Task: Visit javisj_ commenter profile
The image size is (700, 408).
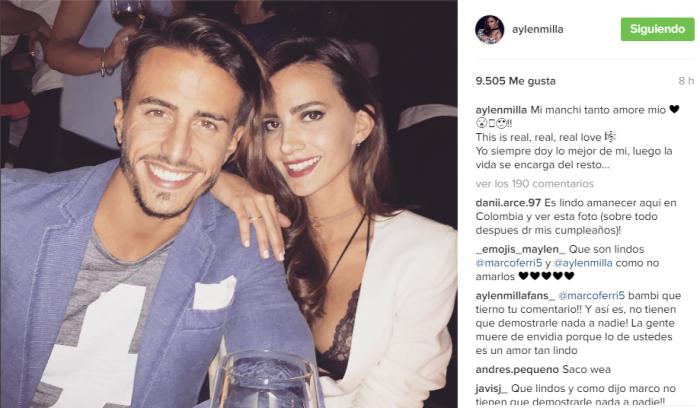Action: [x=492, y=388]
